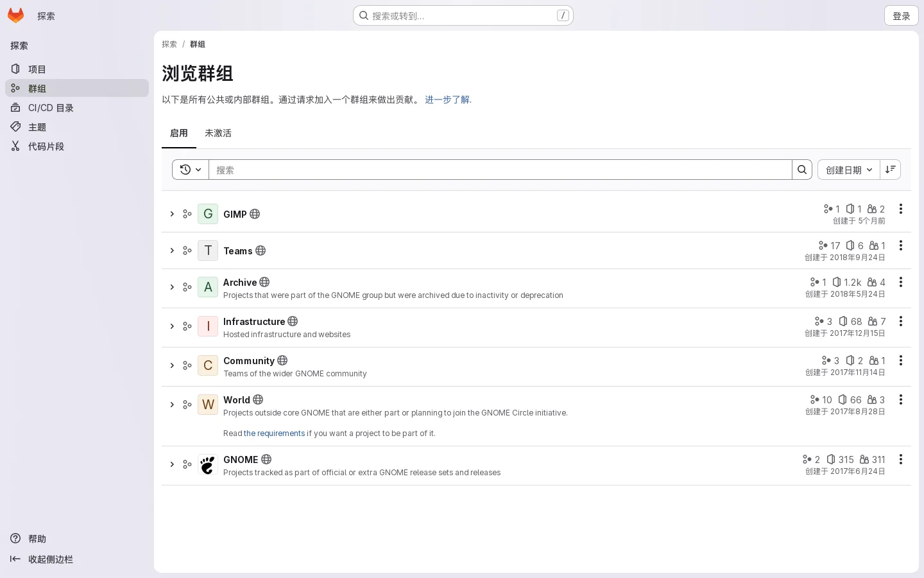Image resolution: width=924 pixels, height=578 pixels.
Task: Open the recent searches history dropdown
Action: (191, 170)
